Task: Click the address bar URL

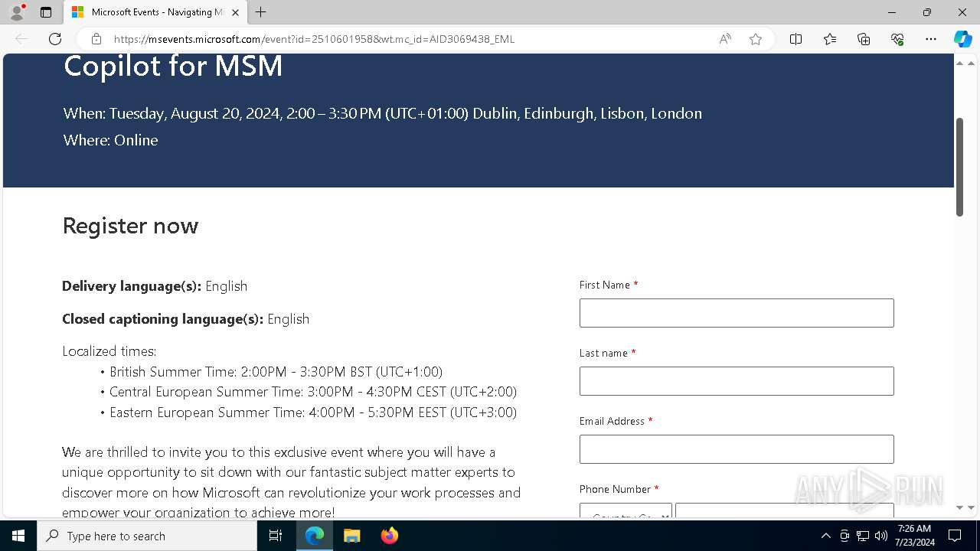Action: [314, 39]
